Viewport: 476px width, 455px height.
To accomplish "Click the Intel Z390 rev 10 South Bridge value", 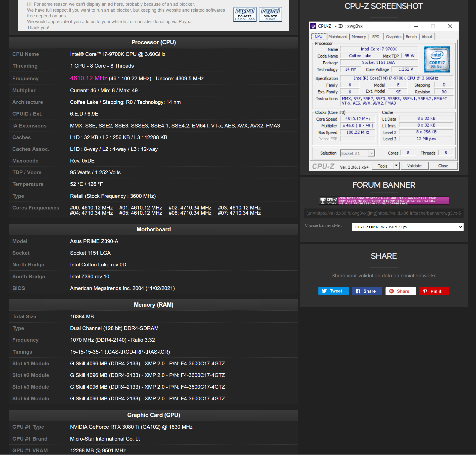I will 89,277.
